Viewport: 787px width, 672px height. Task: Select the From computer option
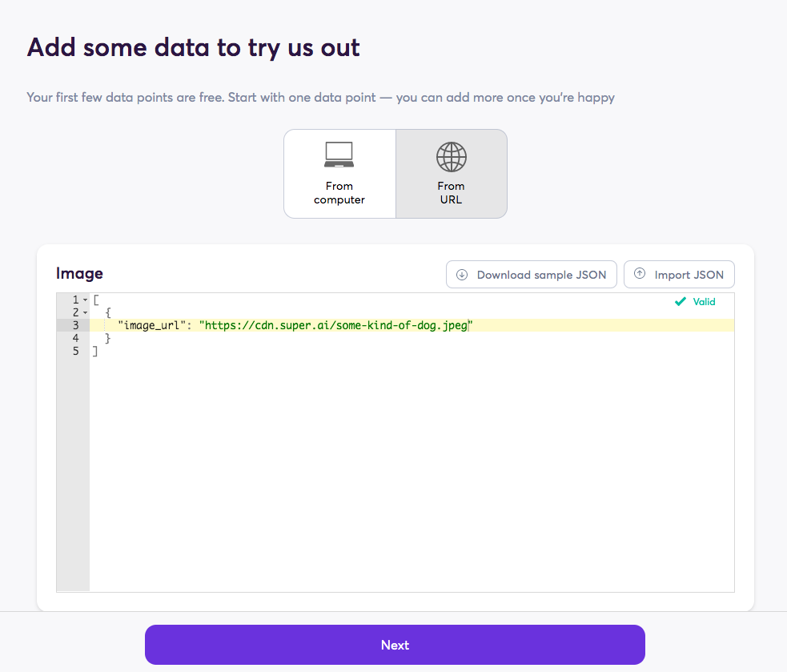point(339,174)
